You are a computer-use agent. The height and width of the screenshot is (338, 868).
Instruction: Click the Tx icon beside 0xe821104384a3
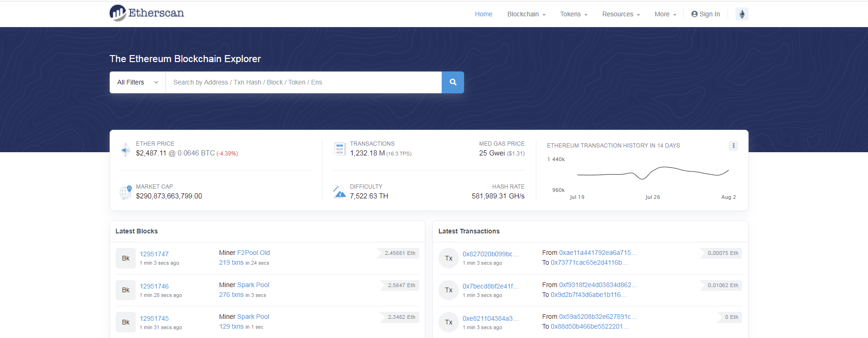pos(449,322)
